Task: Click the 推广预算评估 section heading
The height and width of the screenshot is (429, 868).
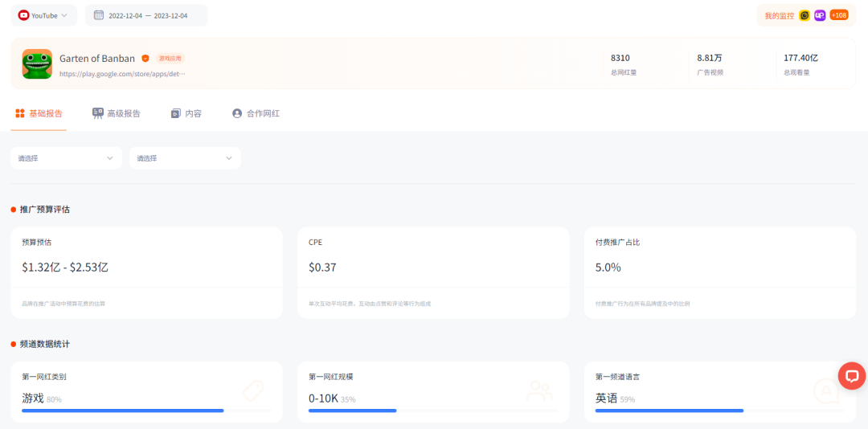Action: [x=45, y=209]
